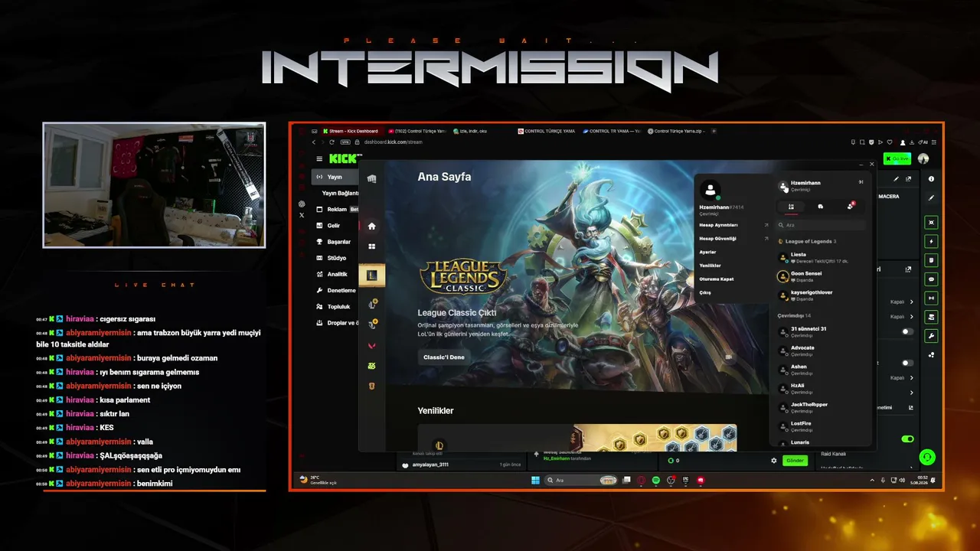This screenshot has width=980, height=551.
Task: Click Çıkış to exit Riot client
Action: 705,292
